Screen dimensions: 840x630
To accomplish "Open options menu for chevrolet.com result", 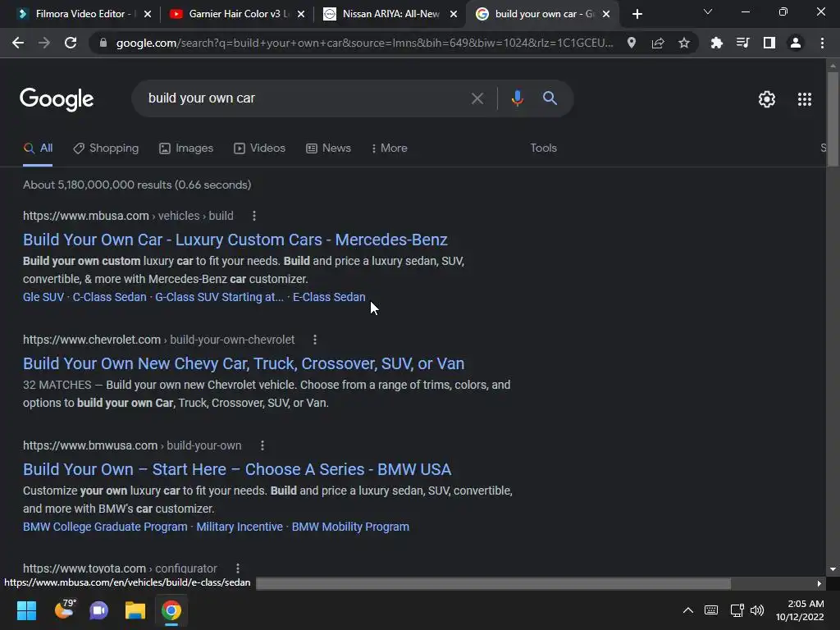I will pyautogui.click(x=315, y=340).
